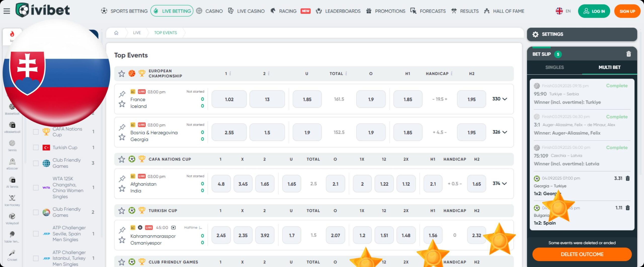Check the Turkish Cup checkbox
Image resolution: width=644 pixels, height=267 pixels.
(x=35, y=147)
